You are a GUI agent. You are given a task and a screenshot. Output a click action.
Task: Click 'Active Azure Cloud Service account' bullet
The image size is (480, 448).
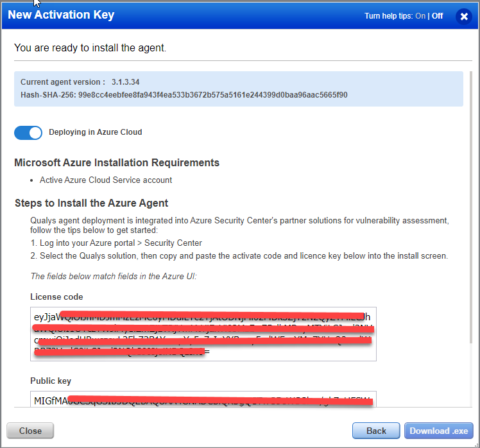pyautogui.click(x=106, y=180)
